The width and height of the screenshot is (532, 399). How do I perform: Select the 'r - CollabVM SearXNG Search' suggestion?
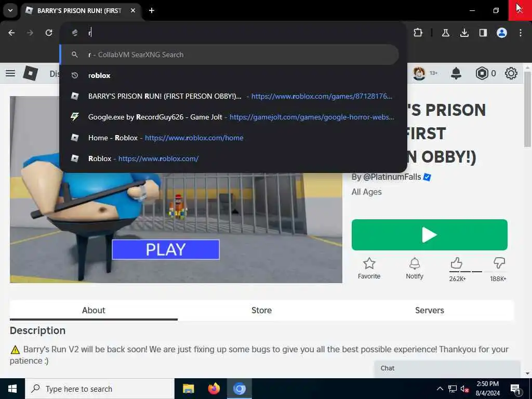click(229, 55)
